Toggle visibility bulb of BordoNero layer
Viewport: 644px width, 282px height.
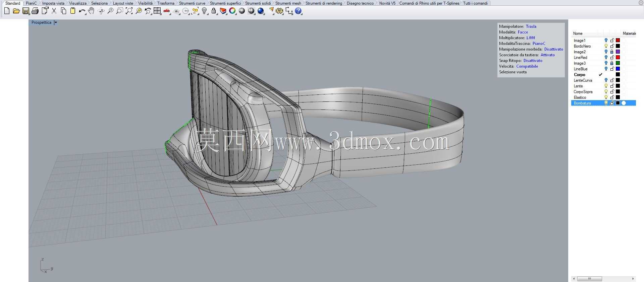tap(606, 46)
